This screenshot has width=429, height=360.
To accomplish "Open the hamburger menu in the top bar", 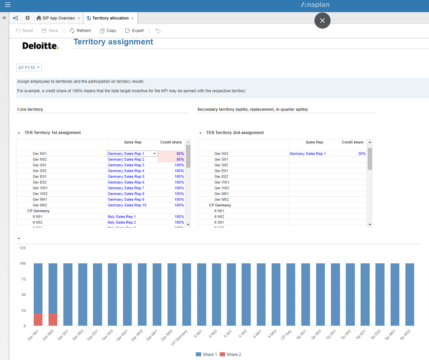I will point(7,4).
